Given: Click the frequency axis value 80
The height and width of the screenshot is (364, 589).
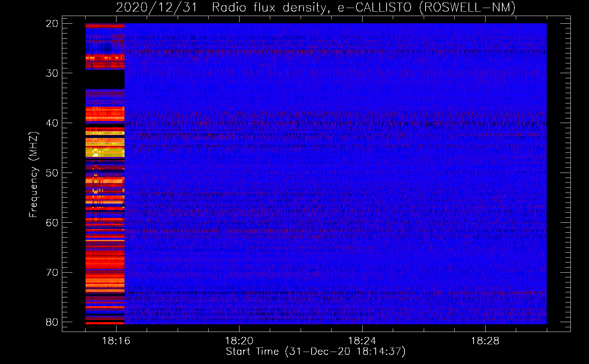Looking at the screenshot, I should [52, 322].
